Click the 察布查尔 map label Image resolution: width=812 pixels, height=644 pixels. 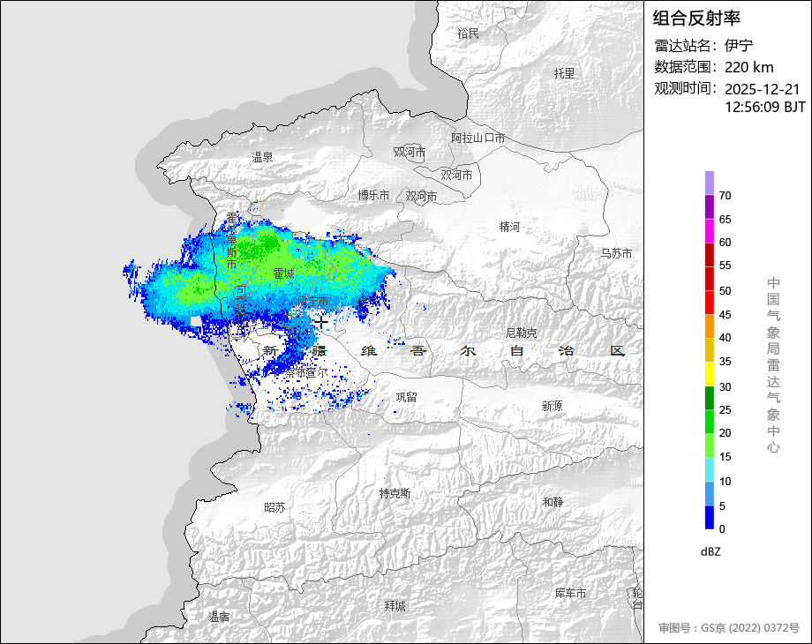pyautogui.click(x=306, y=373)
